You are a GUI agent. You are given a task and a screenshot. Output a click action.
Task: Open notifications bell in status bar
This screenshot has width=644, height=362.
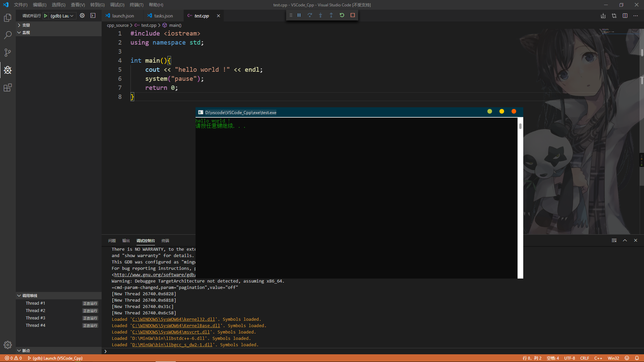pyautogui.click(x=637, y=358)
